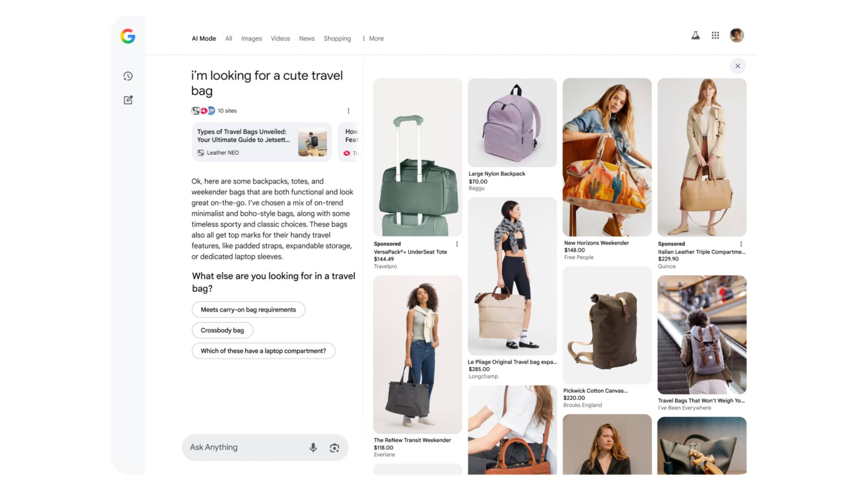868x488 pixels.
Task: Open Search Labs flask icon
Action: tap(695, 35)
